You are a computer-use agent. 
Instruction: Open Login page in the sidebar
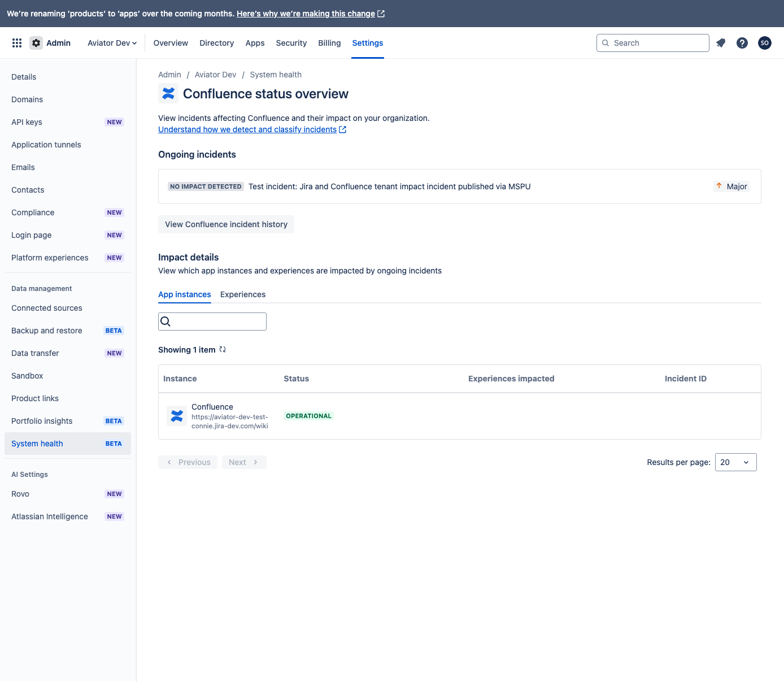(x=68, y=235)
